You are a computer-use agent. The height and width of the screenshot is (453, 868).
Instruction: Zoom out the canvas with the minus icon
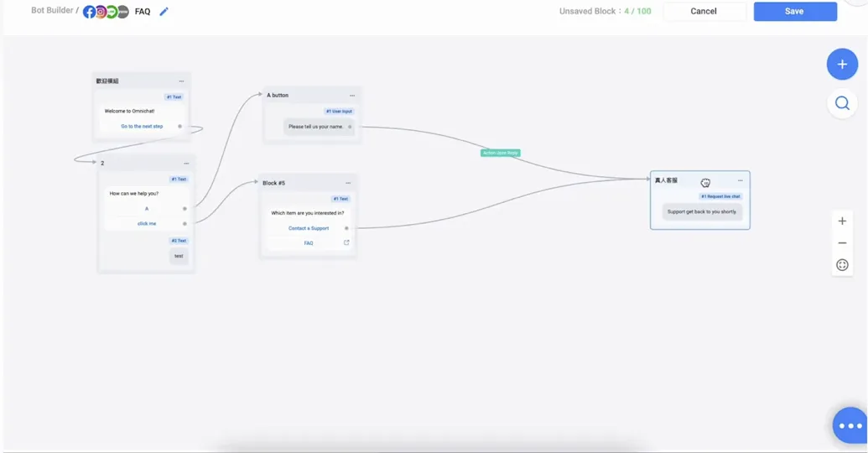842,243
